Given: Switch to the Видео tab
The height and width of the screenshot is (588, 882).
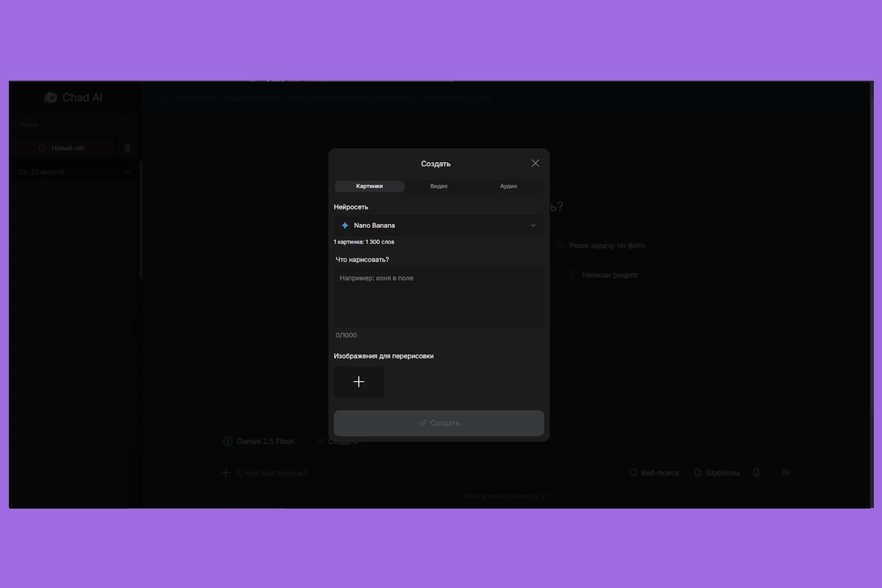Looking at the screenshot, I should point(439,186).
